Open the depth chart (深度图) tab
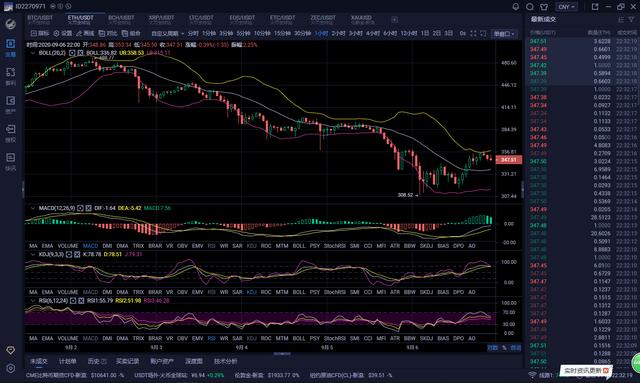Viewport: 640px width, 383px height. (x=194, y=361)
